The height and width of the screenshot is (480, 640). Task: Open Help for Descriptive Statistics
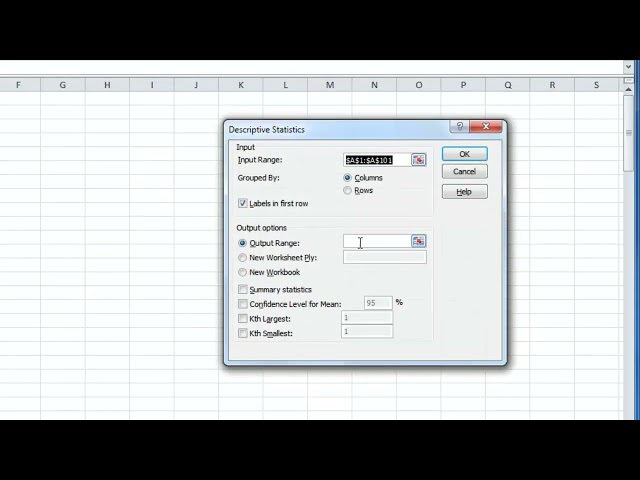464,191
